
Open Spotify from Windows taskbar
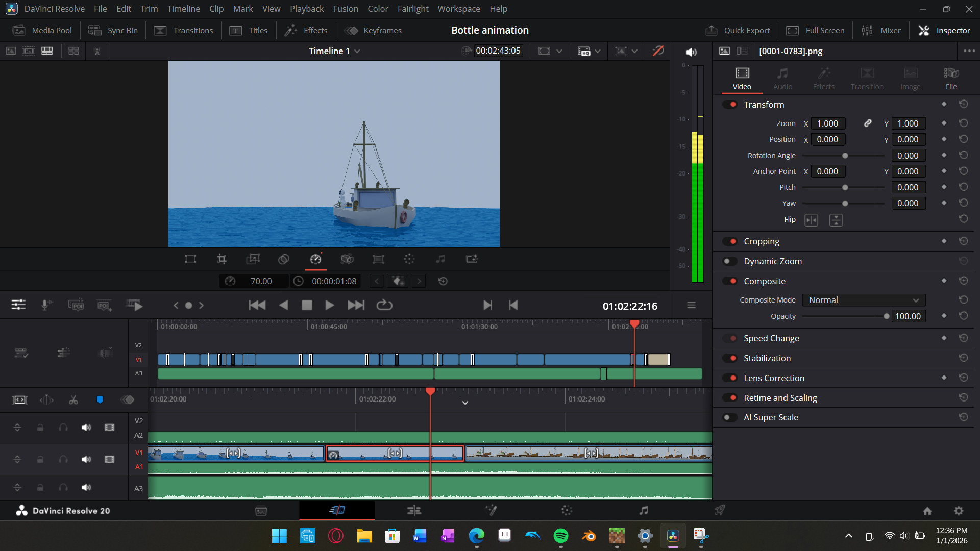560,536
